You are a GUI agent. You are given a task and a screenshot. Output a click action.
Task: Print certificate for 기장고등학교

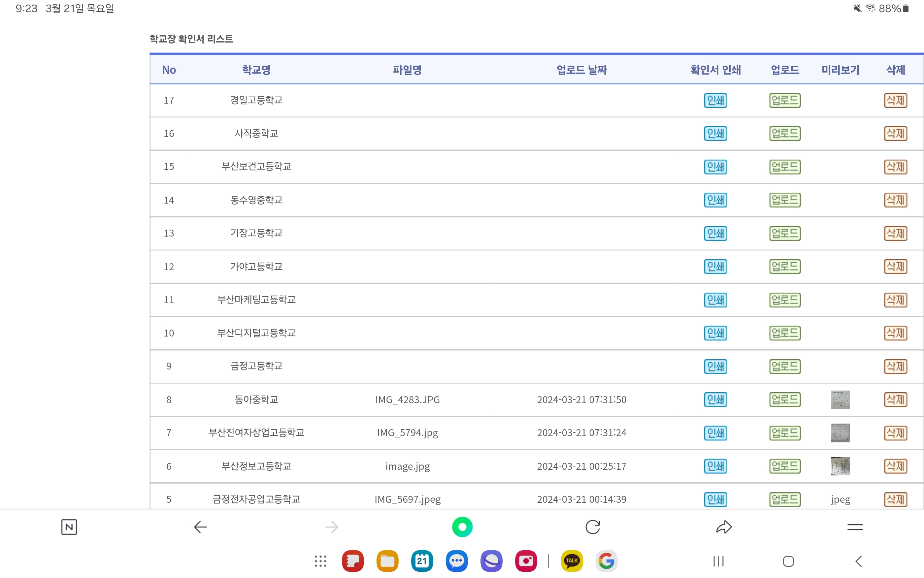pyautogui.click(x=716, y=233)
